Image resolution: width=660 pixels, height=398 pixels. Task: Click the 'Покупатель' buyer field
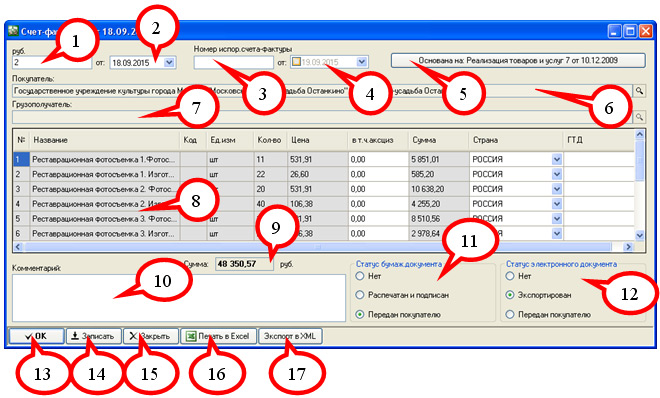[322, 91]
